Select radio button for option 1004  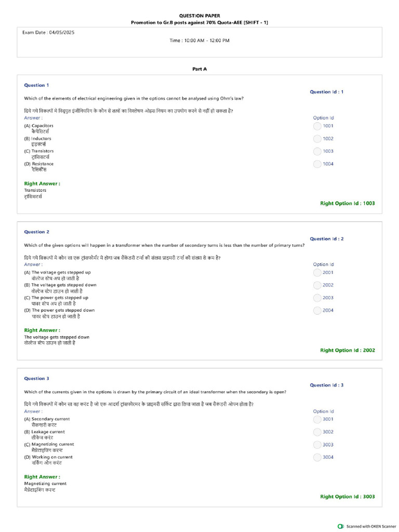(317, 164)
